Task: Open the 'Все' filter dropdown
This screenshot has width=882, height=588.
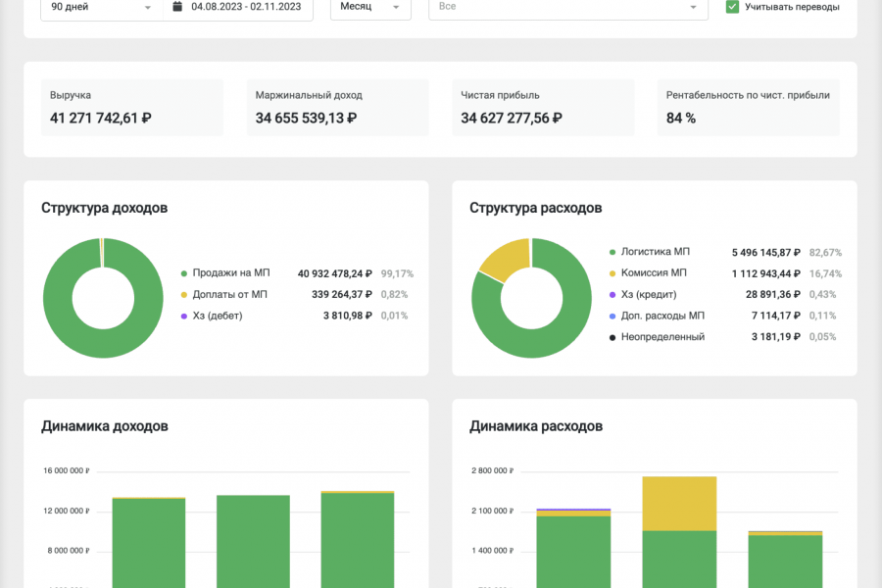Action: (x=568, y=8)
